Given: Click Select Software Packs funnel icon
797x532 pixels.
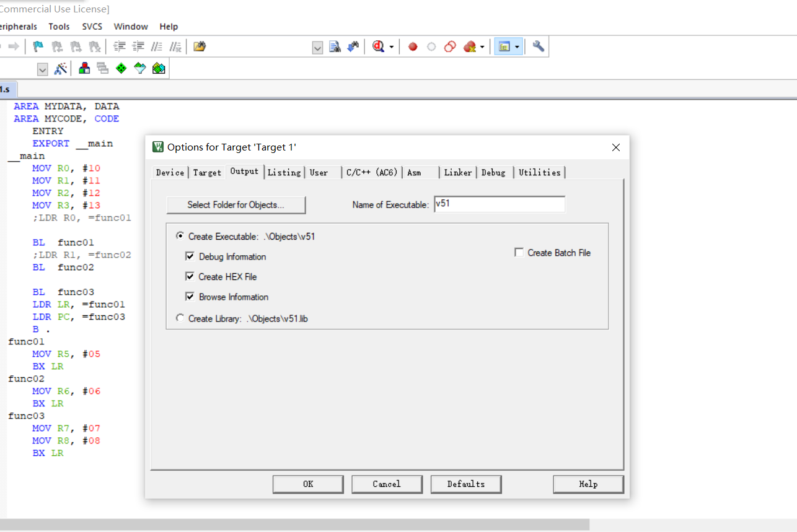Looking at the screenshot, I should pyautogui.click(x=140, y=69).
